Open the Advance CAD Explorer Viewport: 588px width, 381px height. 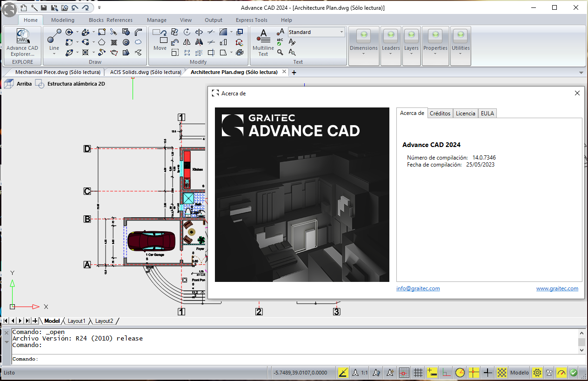[22, 42]
